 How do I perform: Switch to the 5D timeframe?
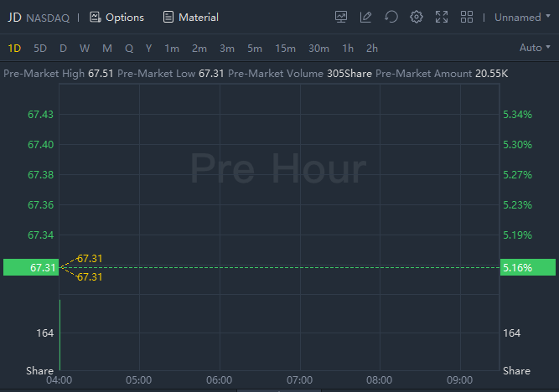pos(40,48)
